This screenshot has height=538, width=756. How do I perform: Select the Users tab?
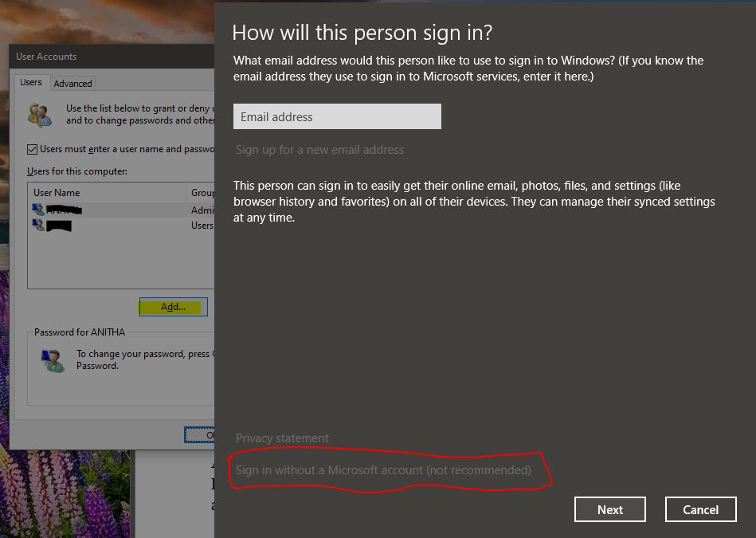click(31, 81)
